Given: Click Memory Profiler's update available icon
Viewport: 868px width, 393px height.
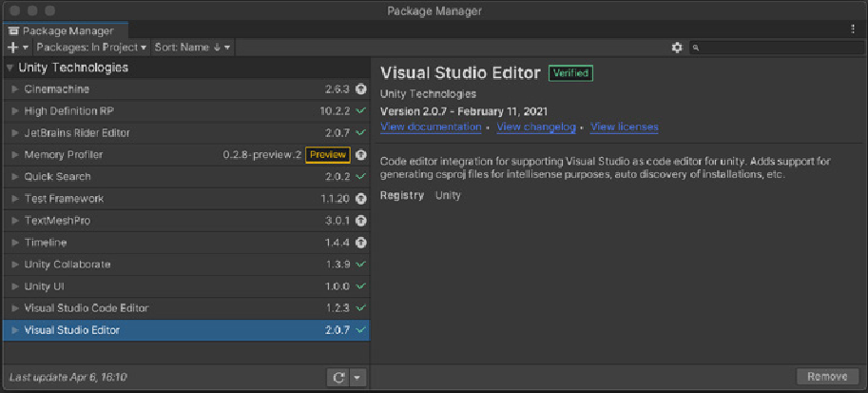Looking at the screenshot, I should [361, 155].
